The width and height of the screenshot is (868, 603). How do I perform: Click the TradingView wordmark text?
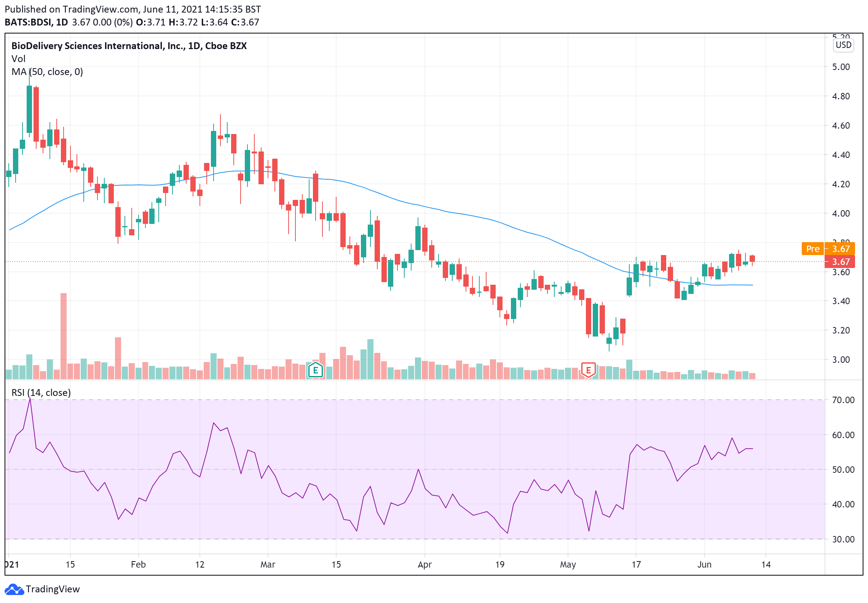point(53,589)
